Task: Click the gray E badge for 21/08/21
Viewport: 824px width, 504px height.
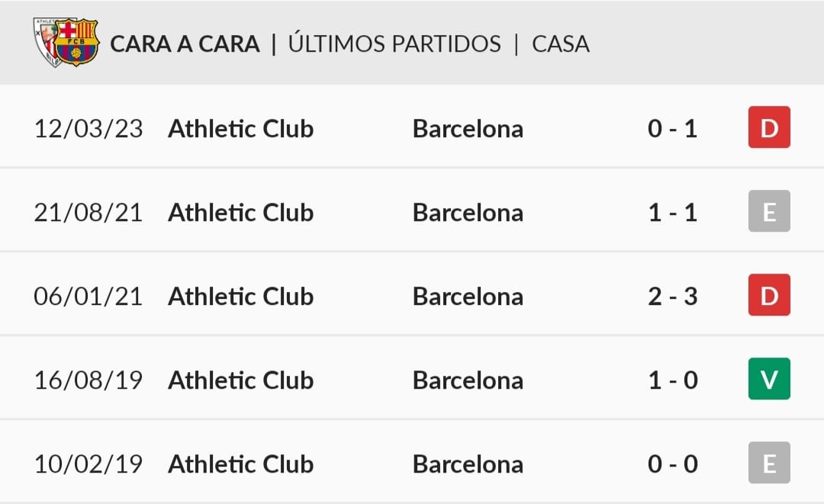Action: coord(769,211)
